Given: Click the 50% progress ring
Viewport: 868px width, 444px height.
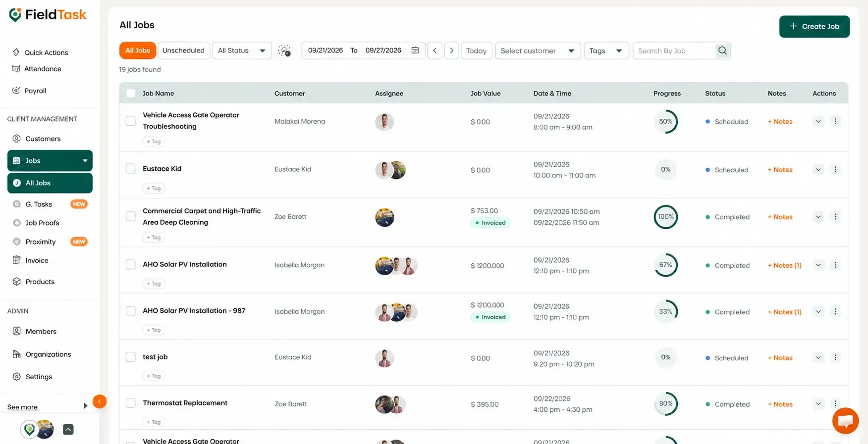Looking at the screenshot, I should tap(666, 121).
